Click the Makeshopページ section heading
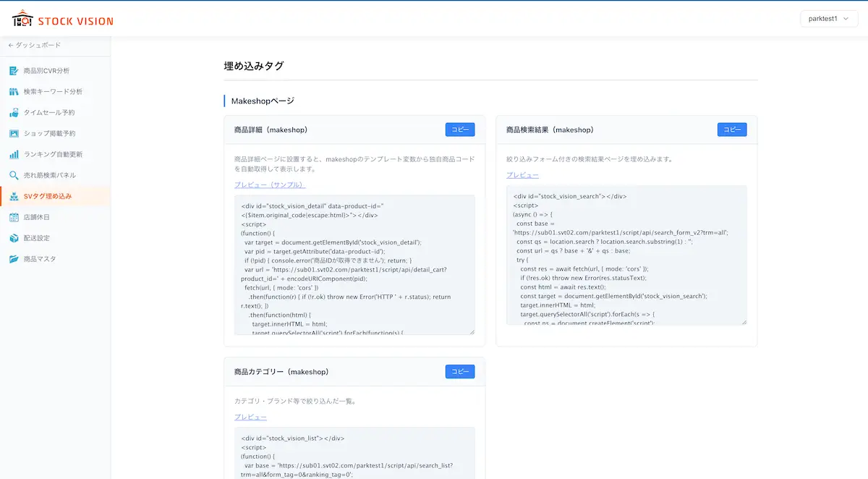Screen dimensions: 868x479 [263, 101]
